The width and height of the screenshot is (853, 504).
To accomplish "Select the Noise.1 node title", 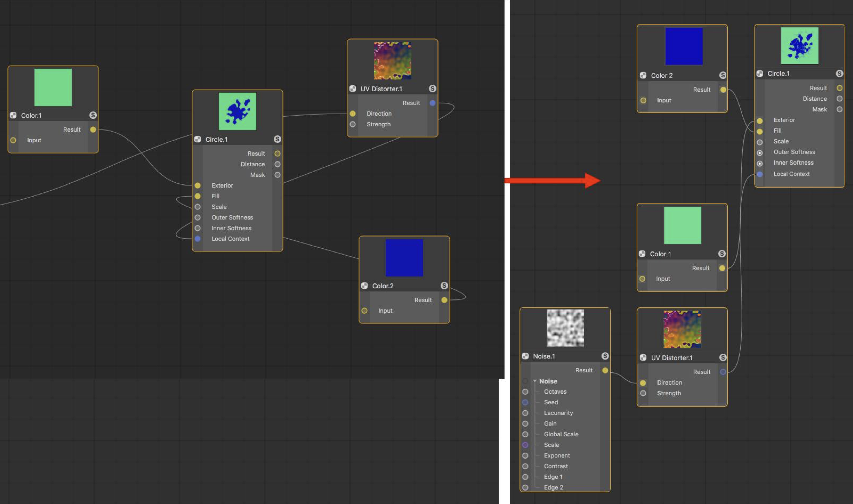I will coord(544,356).
